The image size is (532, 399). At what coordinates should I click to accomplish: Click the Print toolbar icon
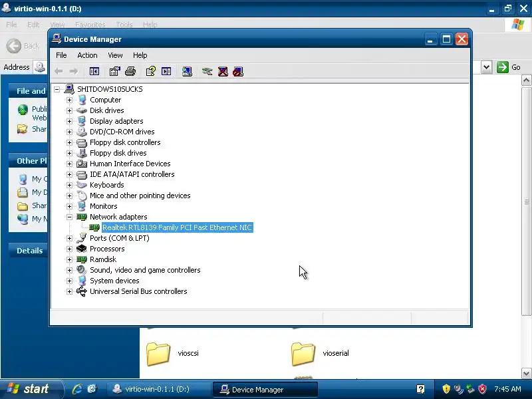coord(130,71)
